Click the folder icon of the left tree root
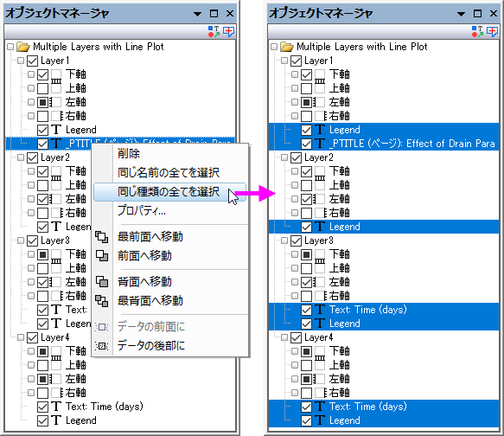The width and height of the screenshot is (504, 436). (23, 47)
